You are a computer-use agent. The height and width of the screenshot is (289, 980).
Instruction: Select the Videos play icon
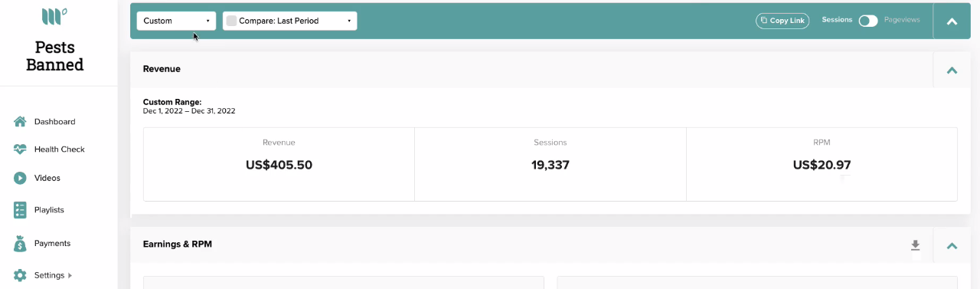(x=20, y=178)
